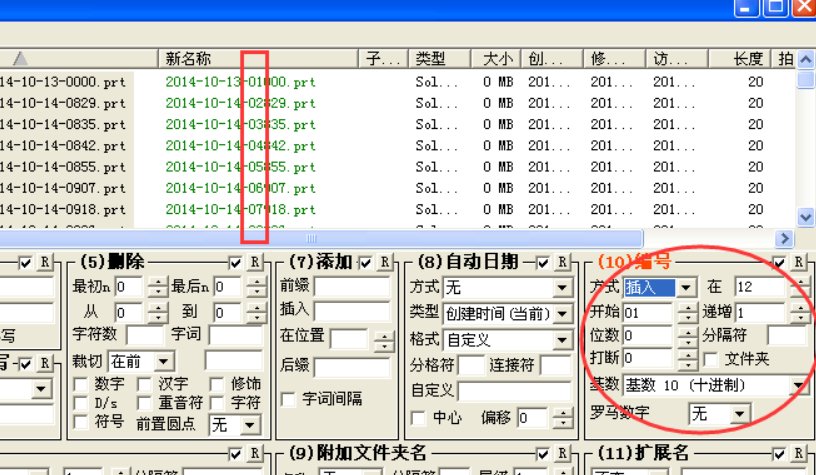Sort the list by the 类型 column header
This screenshot has width=816, height=475.
pos(439,59)
